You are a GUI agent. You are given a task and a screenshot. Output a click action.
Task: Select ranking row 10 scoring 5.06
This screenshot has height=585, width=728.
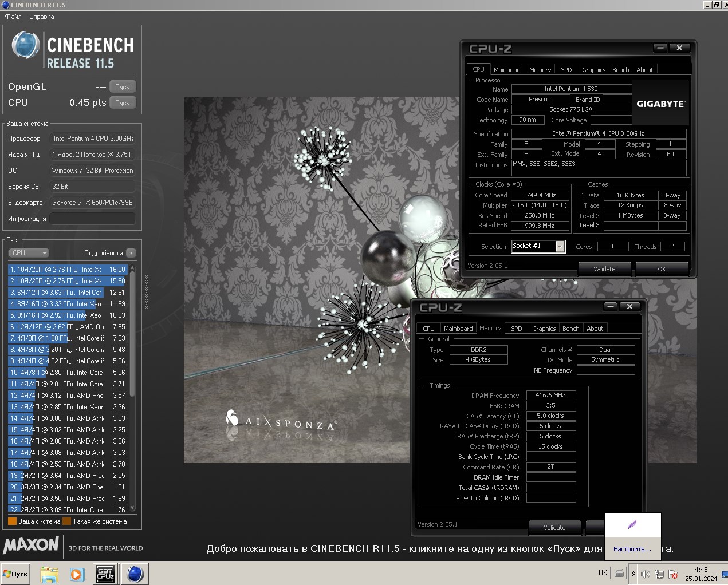(x=68, y=373)
